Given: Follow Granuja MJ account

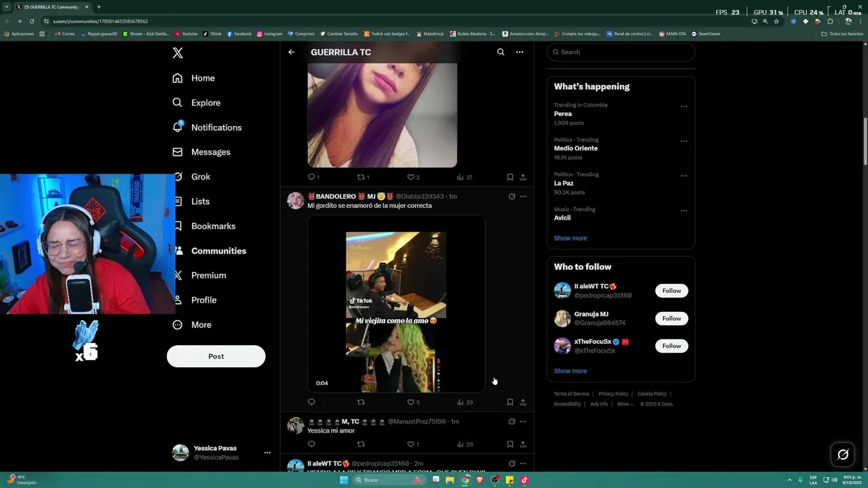Looking at the screenshot, I should [x=671, y=319].
